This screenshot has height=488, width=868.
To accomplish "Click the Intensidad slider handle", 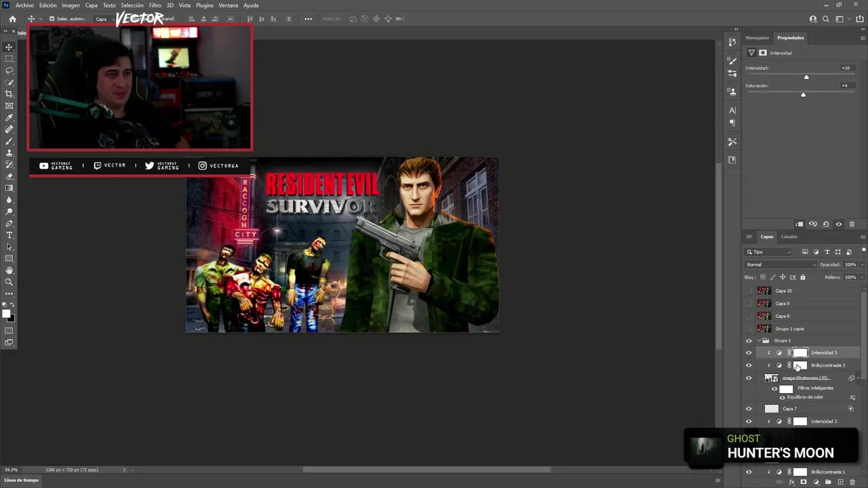I will click(x=806, y=77).
